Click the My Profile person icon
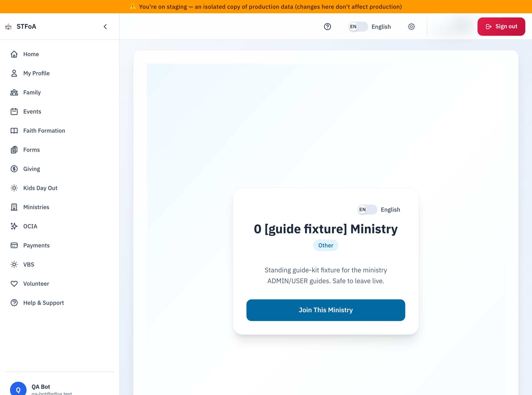 pyautogui.click(x=14, y=73)
